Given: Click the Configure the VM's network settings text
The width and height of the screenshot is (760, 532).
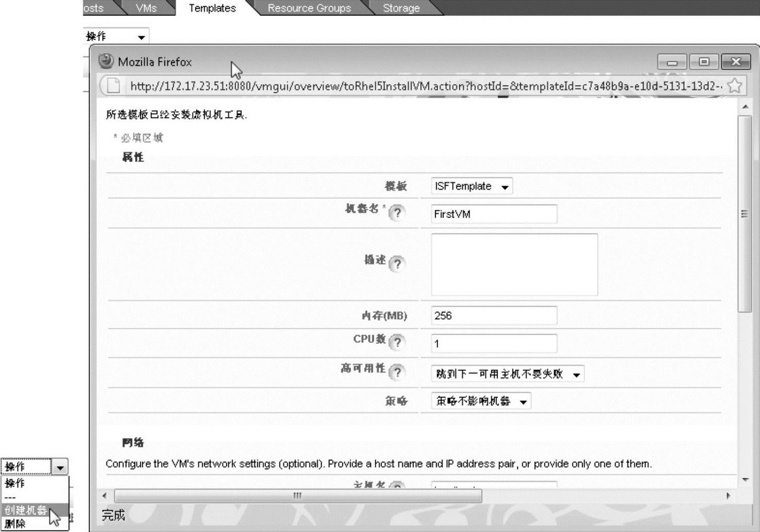Looking at the screenshot, I should [378, 464].
